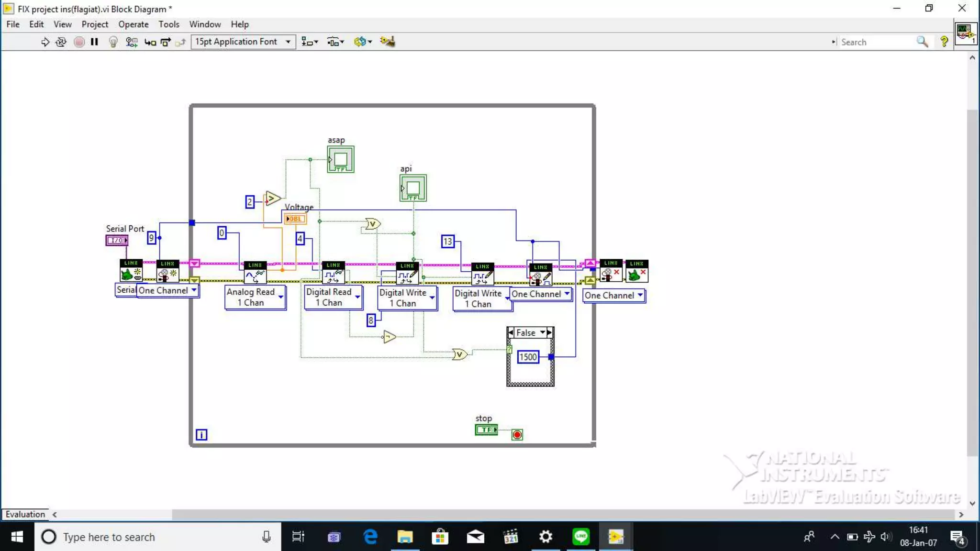The height and width of the screenshot is (551, 980).
Task: Open the 15pt Application Font dropdown
Action: pyautogui.click(x=243, y=42)
